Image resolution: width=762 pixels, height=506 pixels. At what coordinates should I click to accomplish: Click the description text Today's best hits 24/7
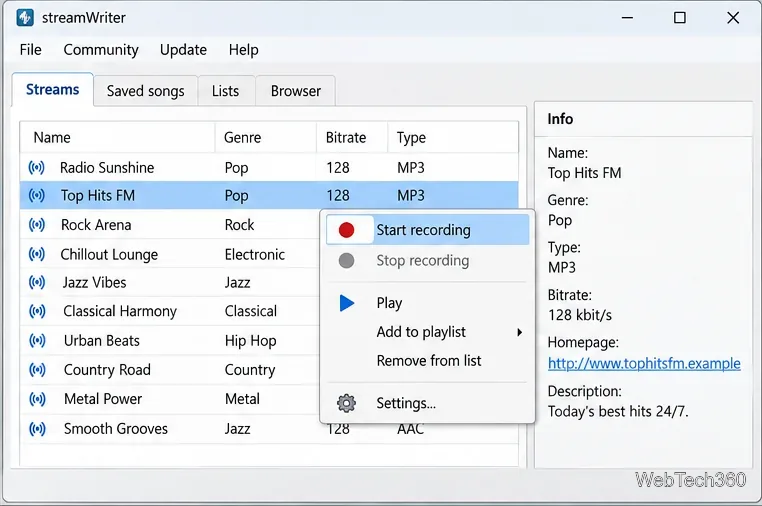(x=618, y=412)
